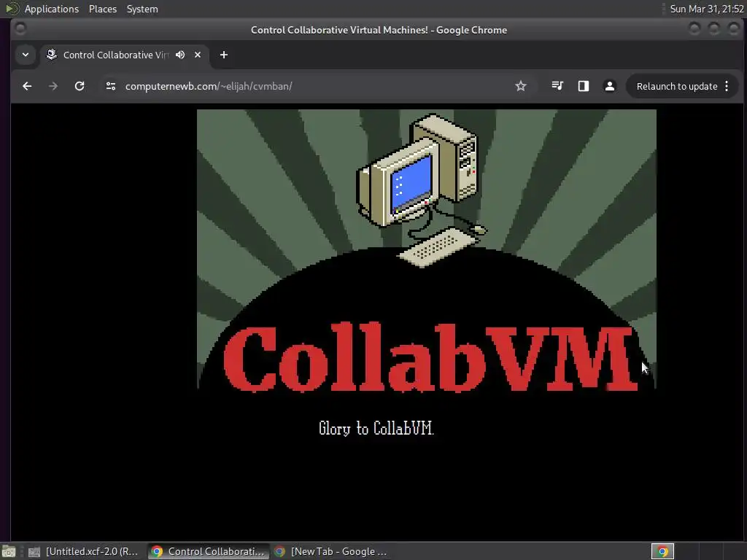Screen dimensions: 747x560
Task: Open Chrome three-dot menu
Action: (727, 86)
